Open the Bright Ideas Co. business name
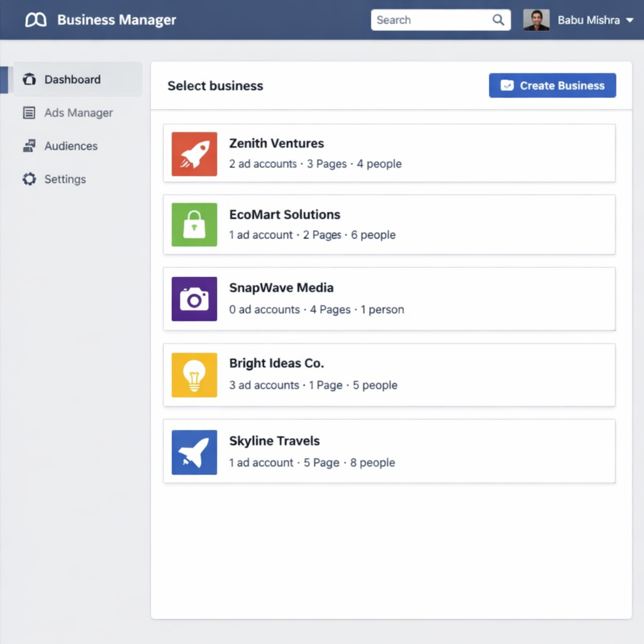 [x=277, y=363]
